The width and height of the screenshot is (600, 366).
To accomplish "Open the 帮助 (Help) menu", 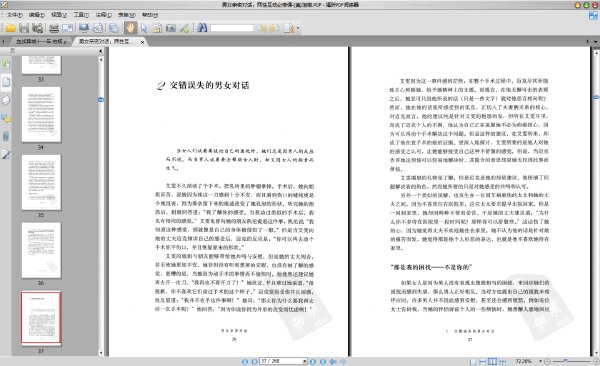I will click(150, 15).
